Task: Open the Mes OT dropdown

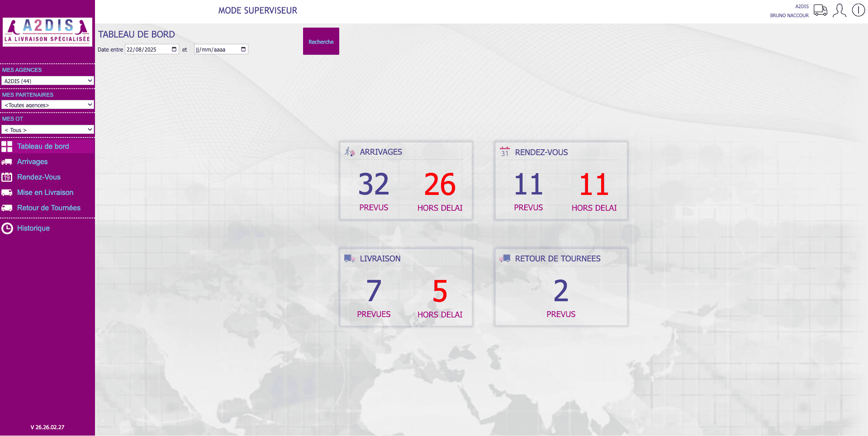Action: 47,130
